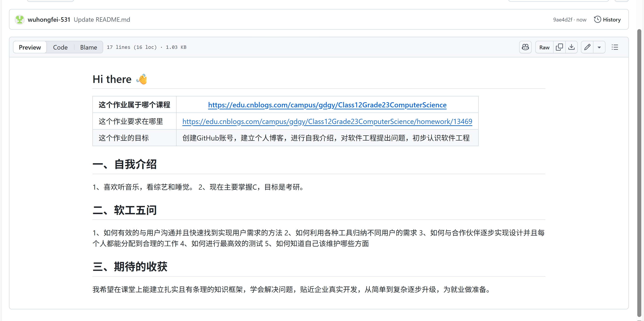Switch to the Blame tab
This screenshot has width=644, height=321.
[89, 47]
